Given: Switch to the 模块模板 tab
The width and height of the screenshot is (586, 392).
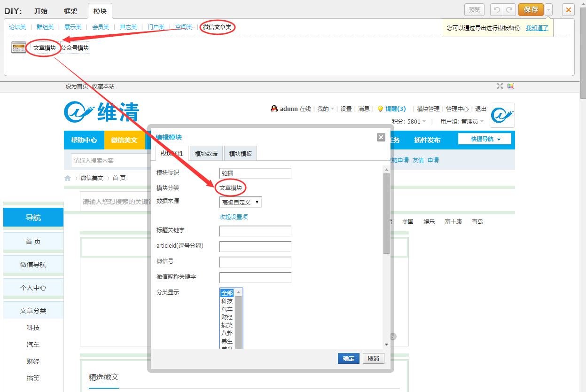Looking at the screenshot, I should 241,153.
